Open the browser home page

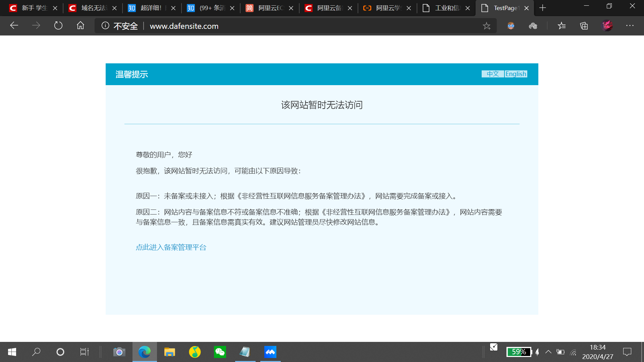[x=80, y=25]
